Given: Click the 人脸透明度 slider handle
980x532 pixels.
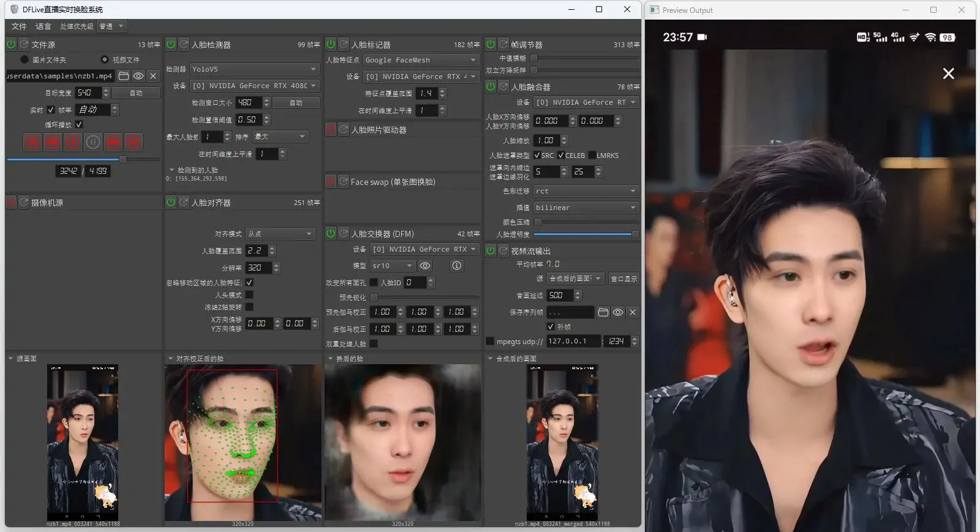Looking at the screenshot, I should click(x=635, y=234).
